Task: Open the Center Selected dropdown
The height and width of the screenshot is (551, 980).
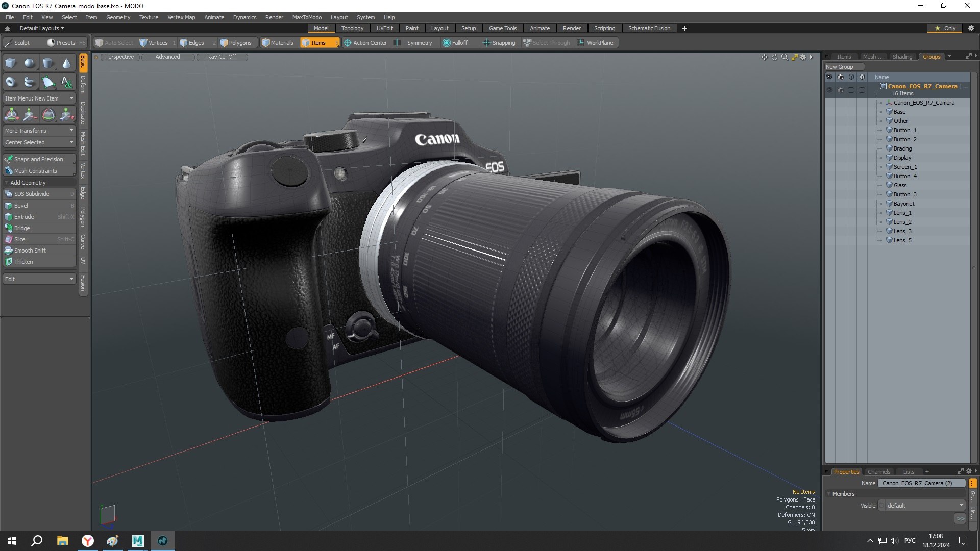Action: pyautogui.click(x=39, y=142)
